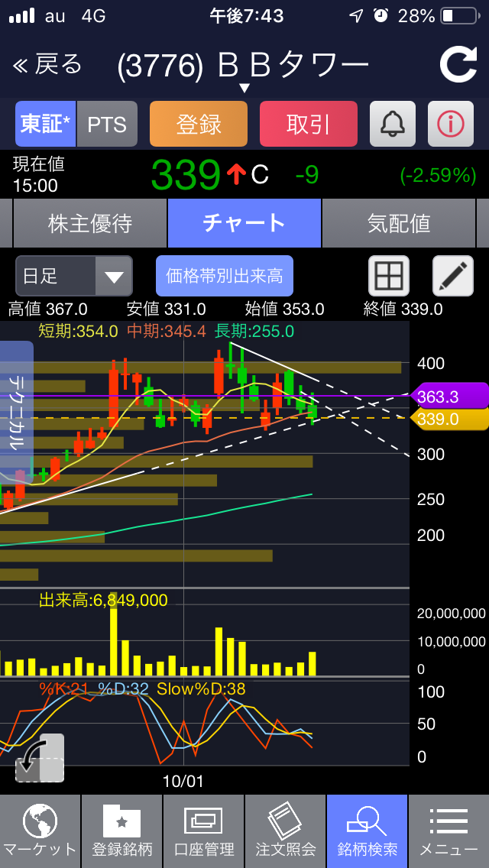The width and height of the screenshot is (489, 868).
Task: Select the チャート tab
Action: tap(244, 223)
